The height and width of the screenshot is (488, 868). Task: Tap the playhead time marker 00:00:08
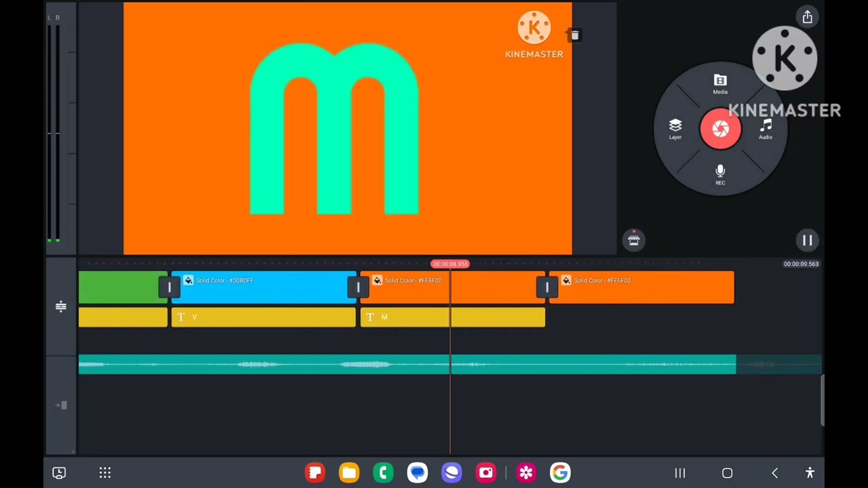pyautogui.click(x=450, y=264)
